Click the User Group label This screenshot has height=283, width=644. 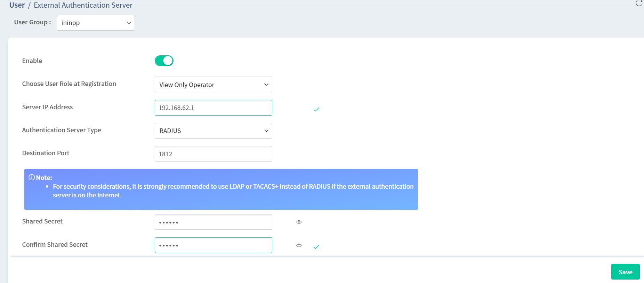click(x=32, y=22)
